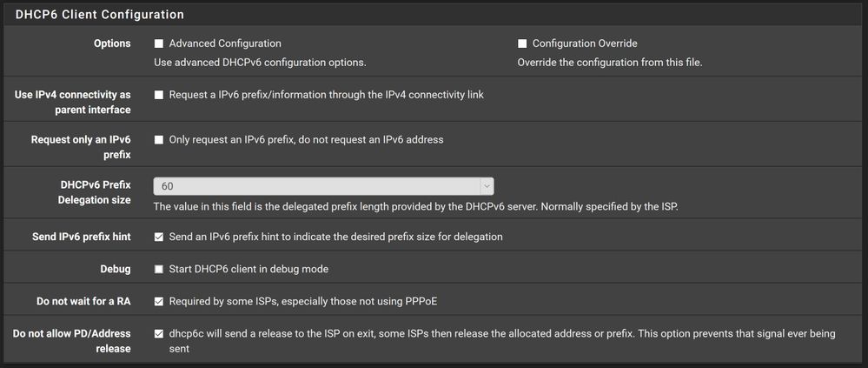868x368 pixels.
Task: Click the prefix size dropdown arrow
Action: coord(487,186)
